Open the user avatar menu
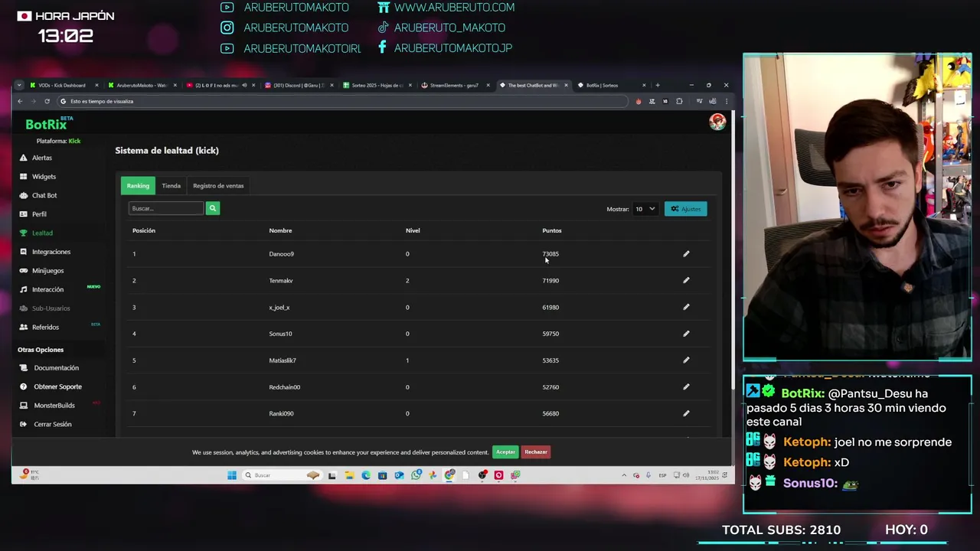This screenshot has width=980, height=551. (717, 122)
